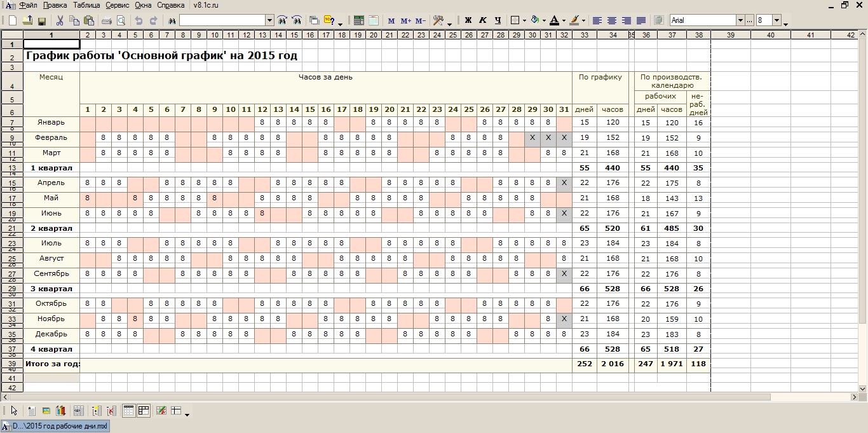Open the cell borders dropdown arrow

pos(524,20)
